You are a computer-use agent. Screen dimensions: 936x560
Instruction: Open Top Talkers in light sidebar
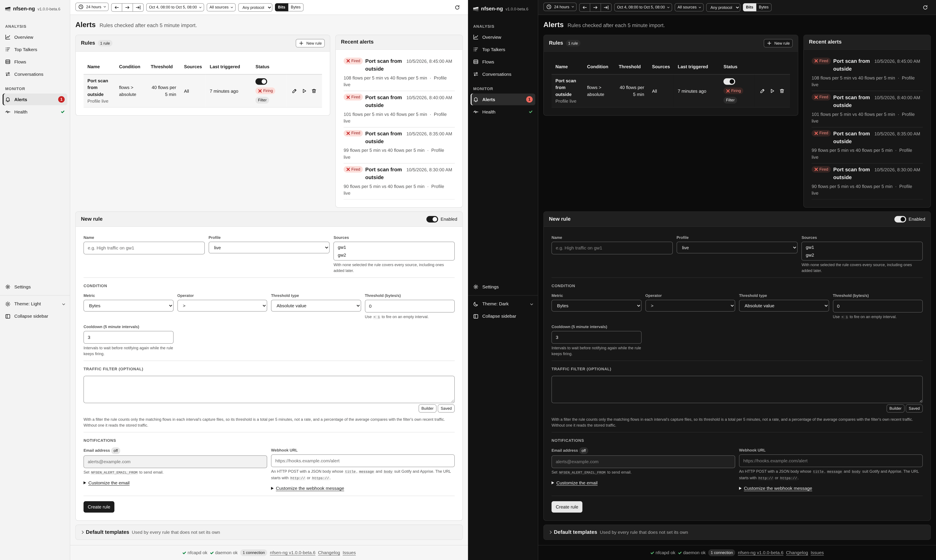pyautogui.click(x=35, y=49)
